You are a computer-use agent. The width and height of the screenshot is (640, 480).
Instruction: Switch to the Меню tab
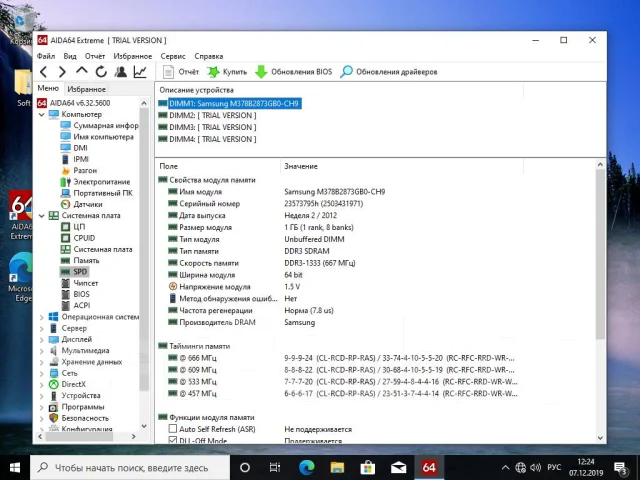click(x=48, y=88)
